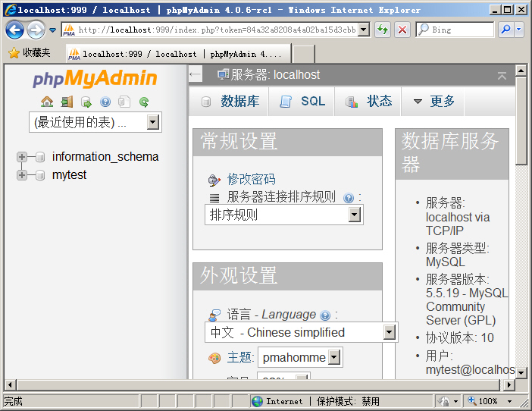Open phpMyAdmin documentation help icon

pyautogui.click(x=105, y=102)
